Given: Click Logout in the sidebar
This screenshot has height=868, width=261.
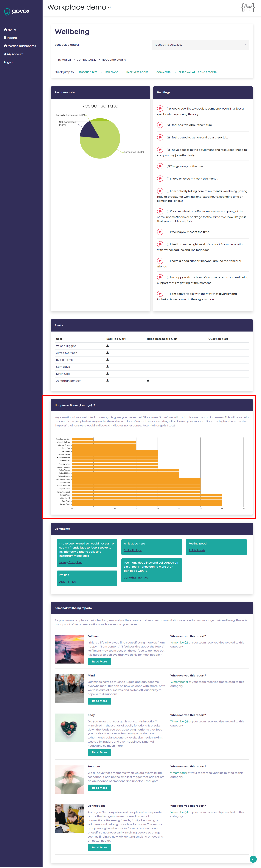Looking at the screenshot, I should click(x=9, y=62).
